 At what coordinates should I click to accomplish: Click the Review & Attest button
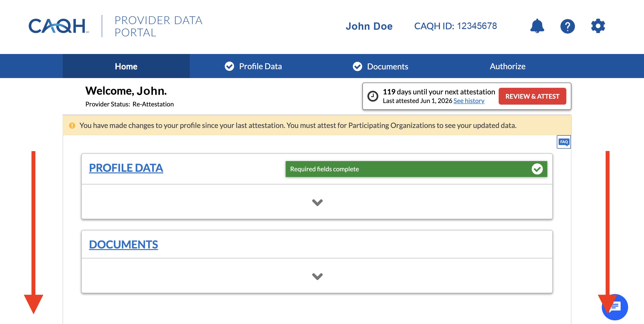click(x=532, y=96)
